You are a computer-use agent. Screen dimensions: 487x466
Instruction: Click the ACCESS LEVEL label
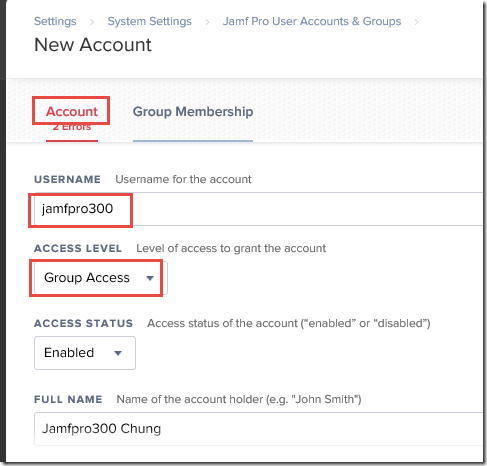(78, 248)
